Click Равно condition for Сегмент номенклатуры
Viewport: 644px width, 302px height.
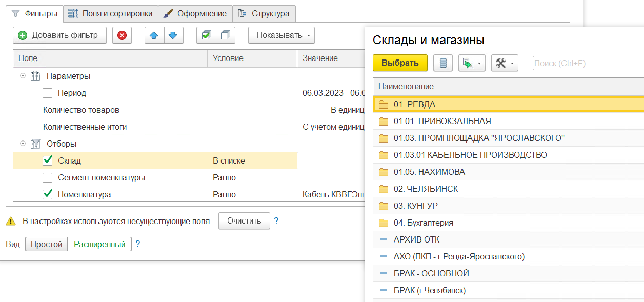click(252, 177)
